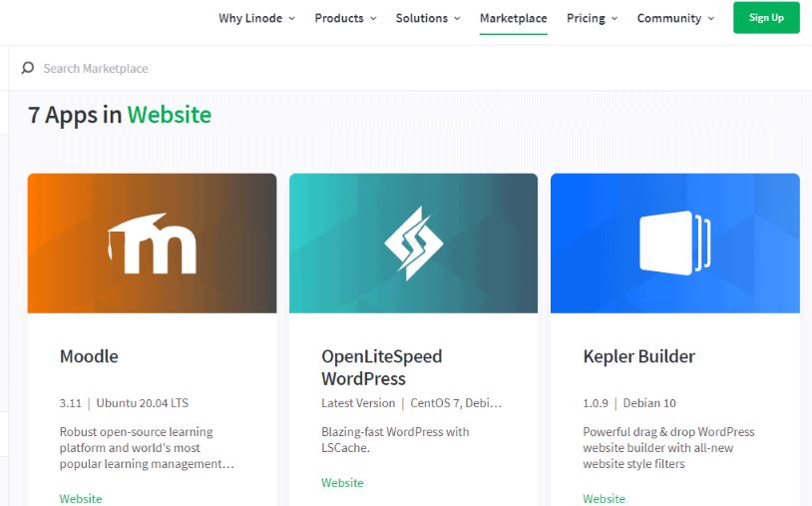Open the Pricing menu

tap(586, 18)
